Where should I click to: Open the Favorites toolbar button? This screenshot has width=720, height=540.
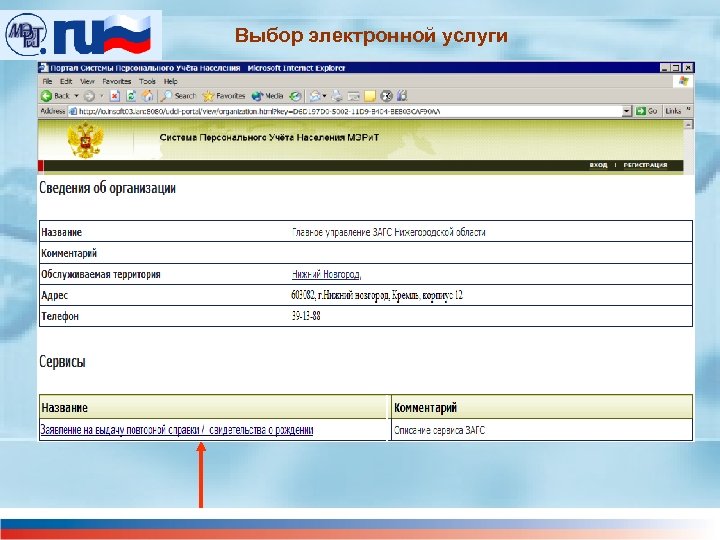[224, 96]
